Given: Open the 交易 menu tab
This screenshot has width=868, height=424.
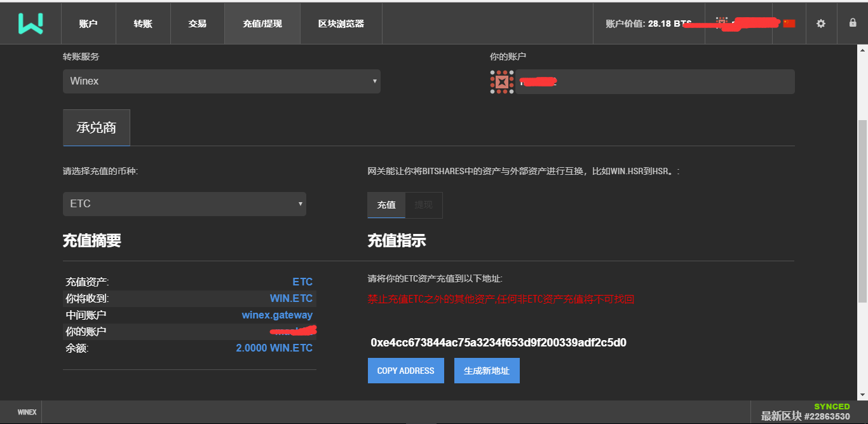Looking at the screenshot, I should coord(198,24).
